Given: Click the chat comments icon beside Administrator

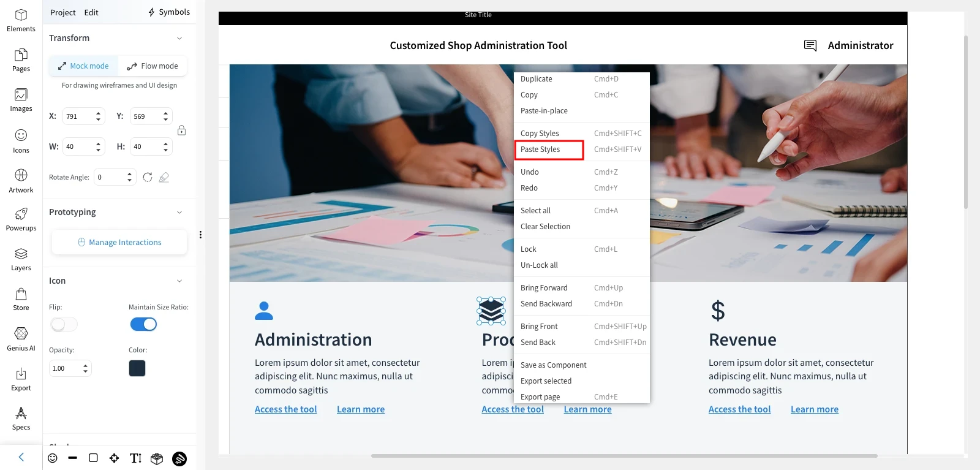Looking at the screenshot, I should [x=810, y=45].
